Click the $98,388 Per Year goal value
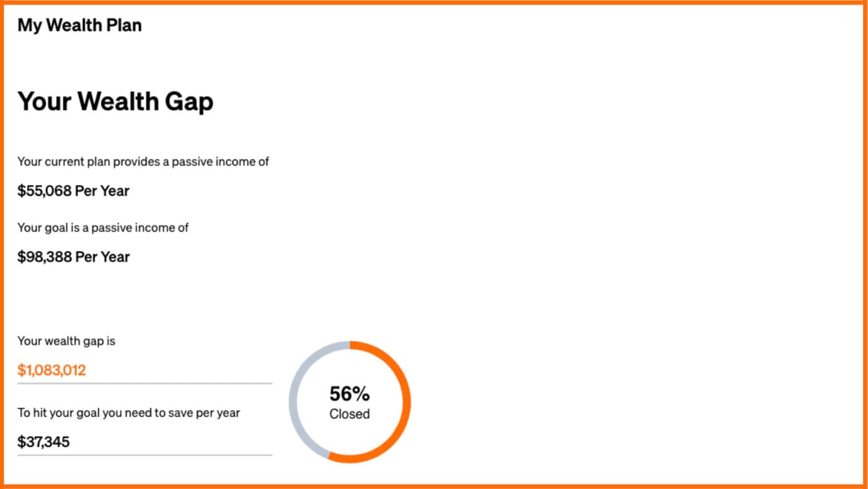Image resolution: width=868 pixels, height=489 pixels. 73,257
